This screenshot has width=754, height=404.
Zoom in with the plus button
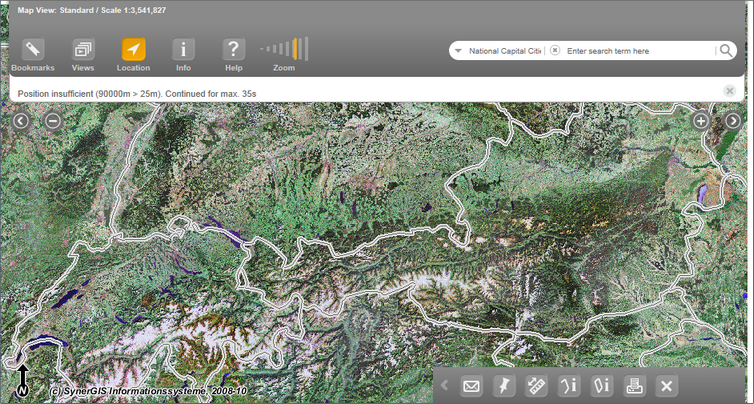point(701,121)
